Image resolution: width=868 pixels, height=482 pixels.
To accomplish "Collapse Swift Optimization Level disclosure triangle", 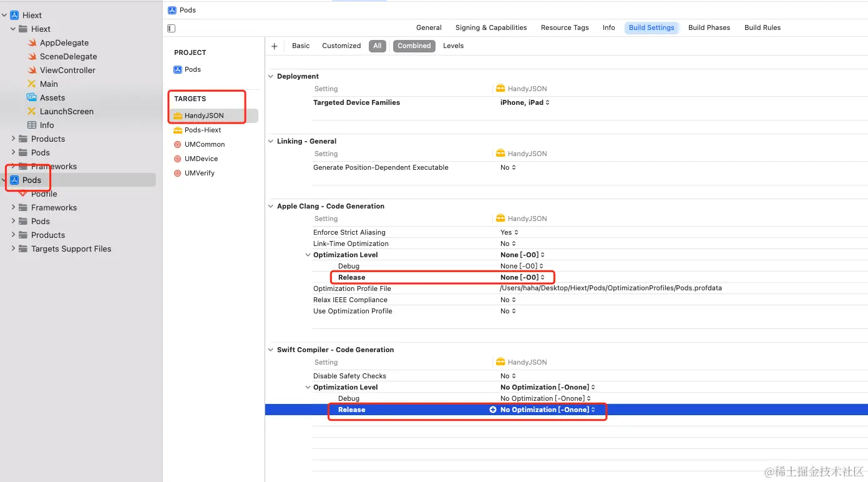I will click(308, 387).
